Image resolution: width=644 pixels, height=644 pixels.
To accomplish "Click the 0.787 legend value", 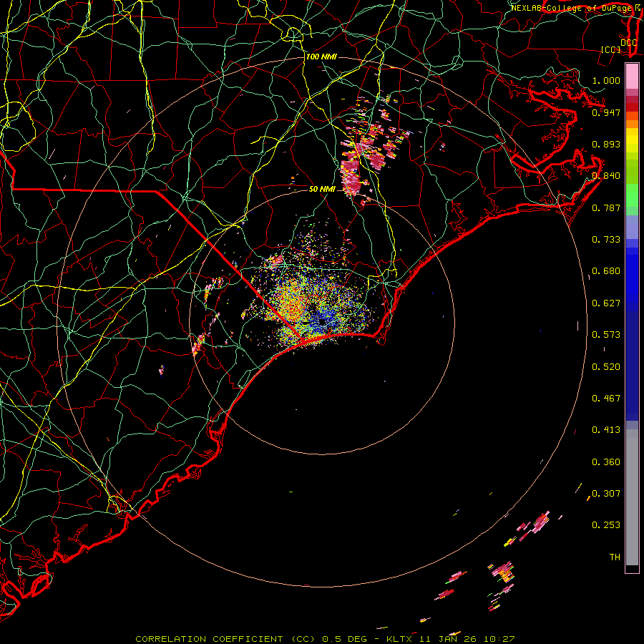I will click(606, 208).
